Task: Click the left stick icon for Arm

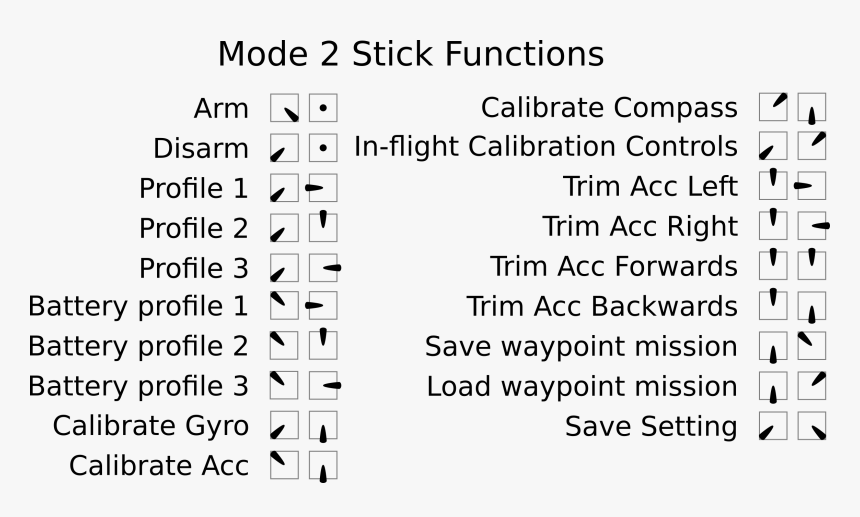Action: click(284, 108)
